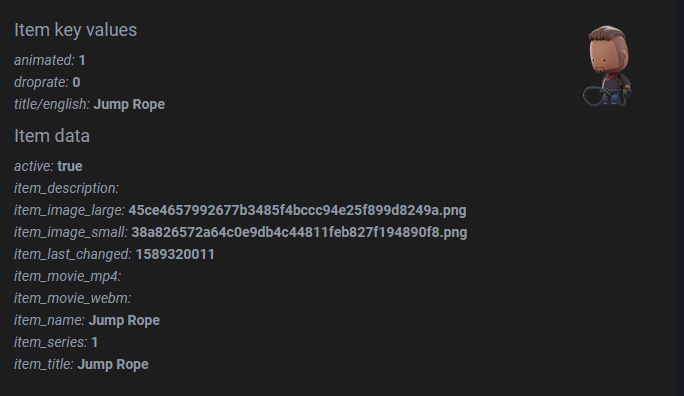Click the item_image_small label
The height and width of the screenshot is (396, 684).
[71, 232]
